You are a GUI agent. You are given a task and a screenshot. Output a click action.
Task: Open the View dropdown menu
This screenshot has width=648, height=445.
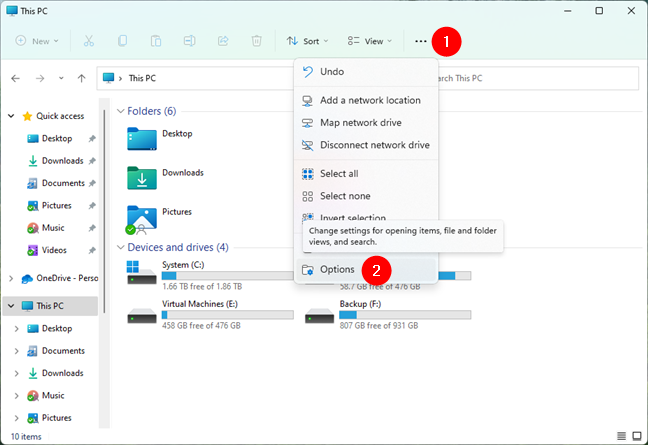click(369, 41)
